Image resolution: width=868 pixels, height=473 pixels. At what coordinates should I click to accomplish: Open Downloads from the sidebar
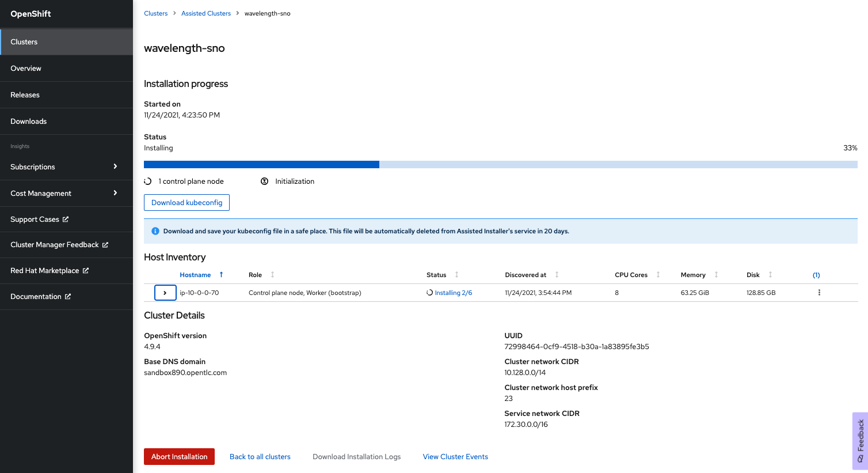(x=67, y=121)
